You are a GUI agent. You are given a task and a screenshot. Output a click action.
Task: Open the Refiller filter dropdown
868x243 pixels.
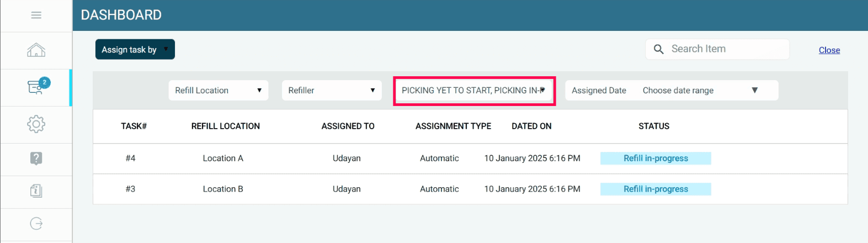(x=331, y=91)
